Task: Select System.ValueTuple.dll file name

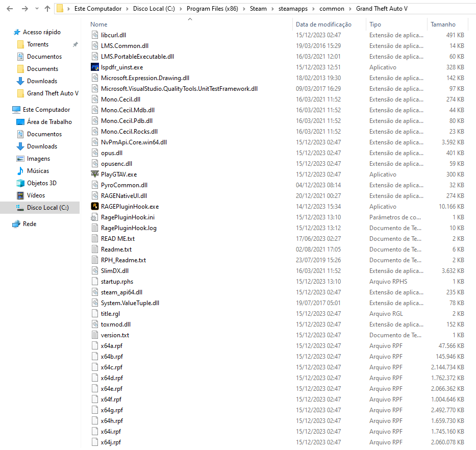Action: [x=130, y=303]
